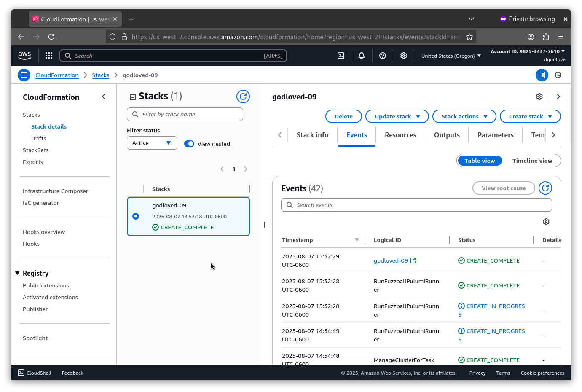Screen dimensions: 582x392
Task: Open the AWS notifications bell
Action: pyautogui.click(x=362, y=55)
